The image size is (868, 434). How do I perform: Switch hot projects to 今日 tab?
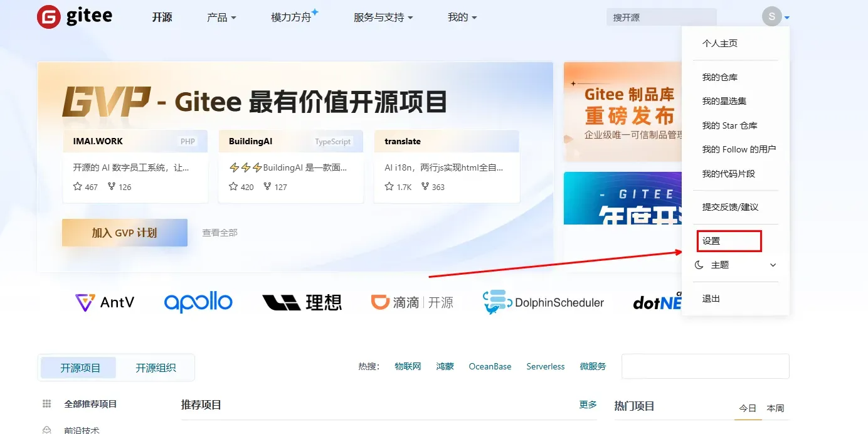(x=748, y=408)
